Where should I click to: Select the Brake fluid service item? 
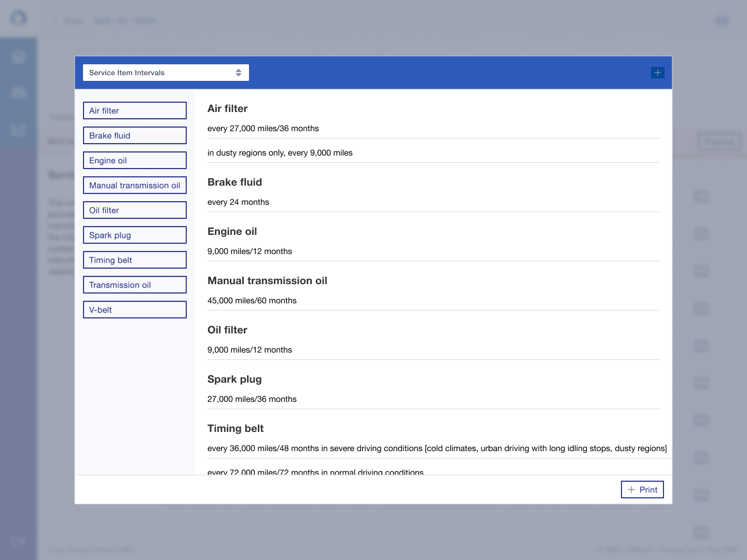tap(134, 135)
